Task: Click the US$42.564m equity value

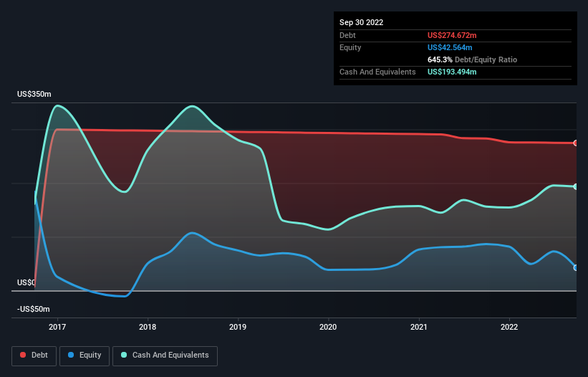Action: coord(450,47)
